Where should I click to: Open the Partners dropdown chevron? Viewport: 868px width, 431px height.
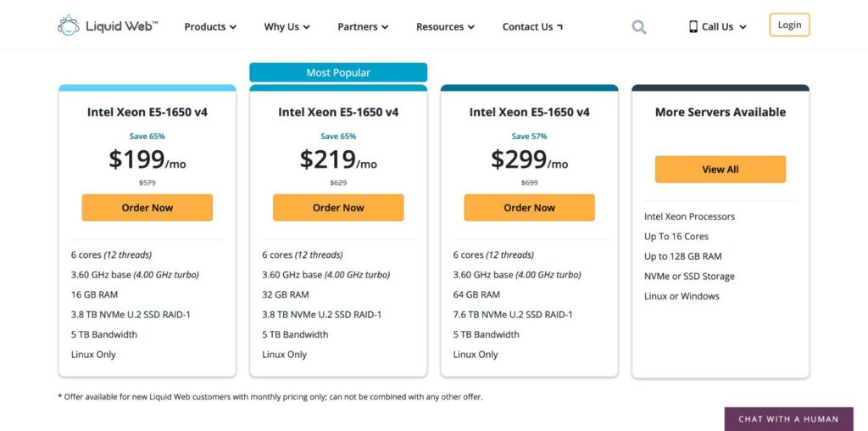click(x=385, y=26)
